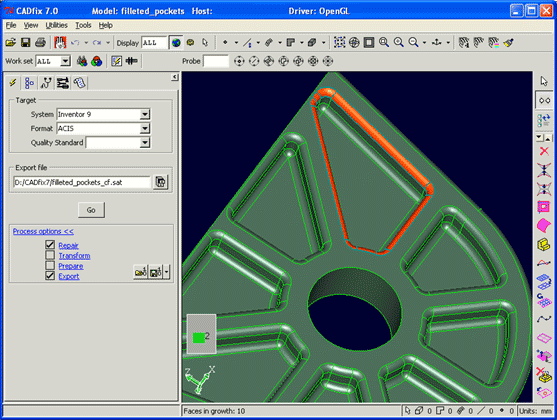
Task: Open the tree structure tab icon
Action: coord(29,83)
